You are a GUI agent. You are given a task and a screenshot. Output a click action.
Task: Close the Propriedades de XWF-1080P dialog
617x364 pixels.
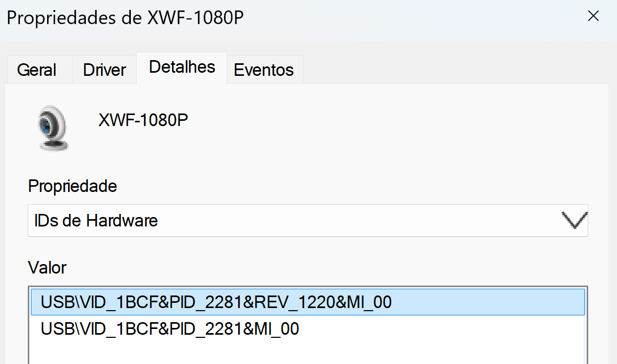(593, 16)
